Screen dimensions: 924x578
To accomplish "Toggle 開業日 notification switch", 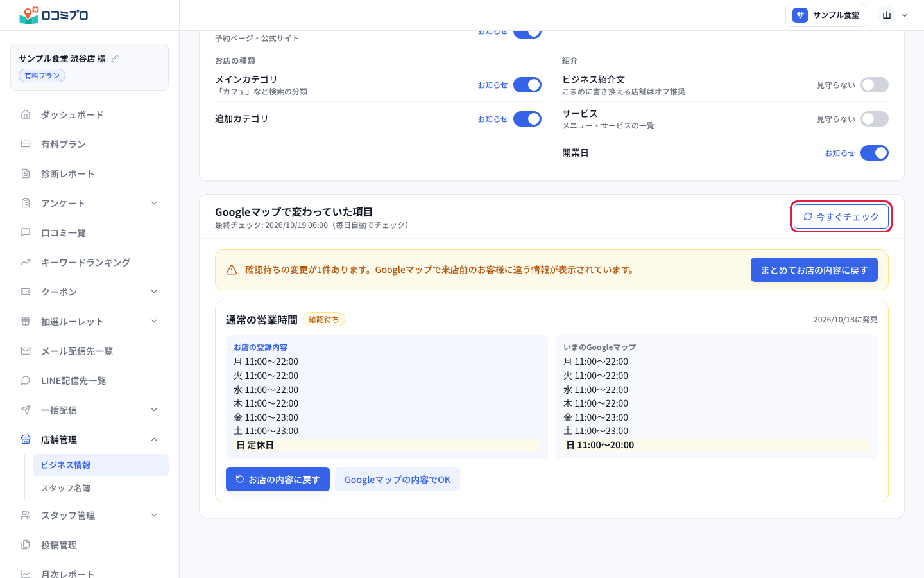I will [x=875, y=153].
